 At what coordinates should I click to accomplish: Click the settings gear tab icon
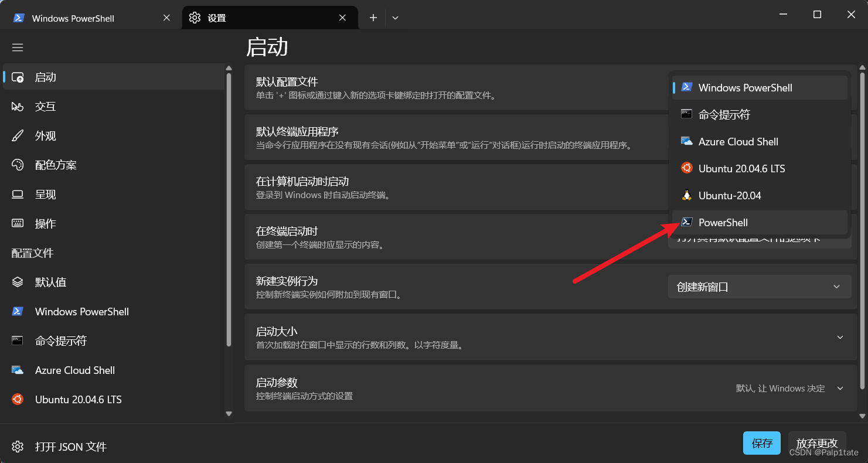pyautogui.click(x=195, y=18)
